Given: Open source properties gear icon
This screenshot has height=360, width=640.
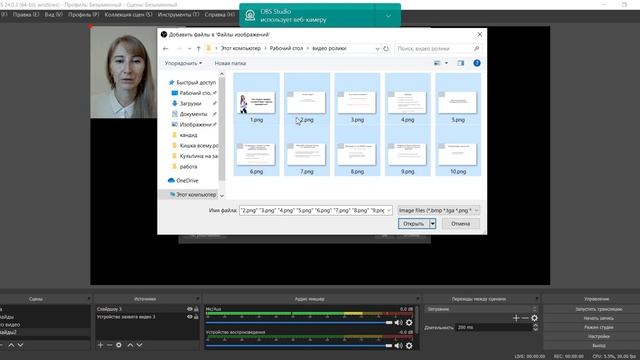Looking at the screenshot, I should pos(119,345).
